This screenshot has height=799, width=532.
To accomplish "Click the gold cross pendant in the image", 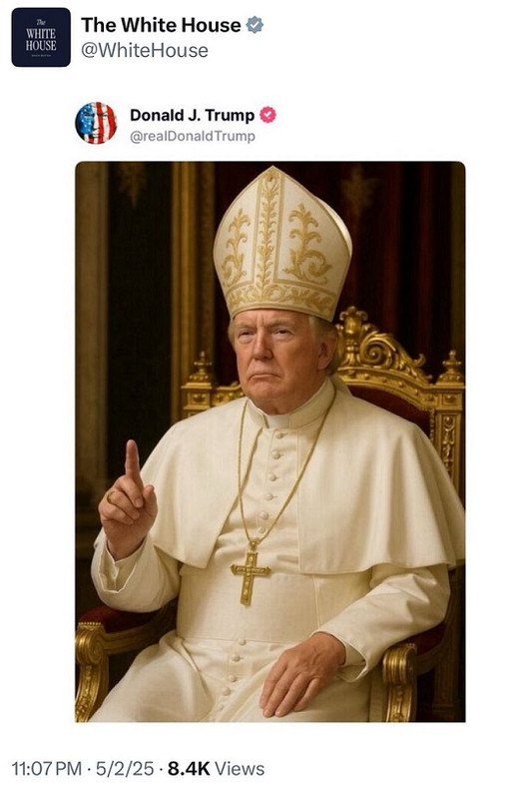I will 250,576.
